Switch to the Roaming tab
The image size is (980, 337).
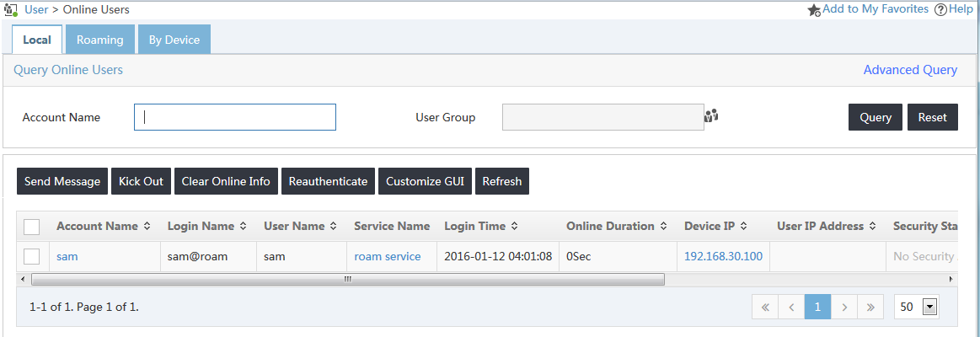[x=100, y=40]
